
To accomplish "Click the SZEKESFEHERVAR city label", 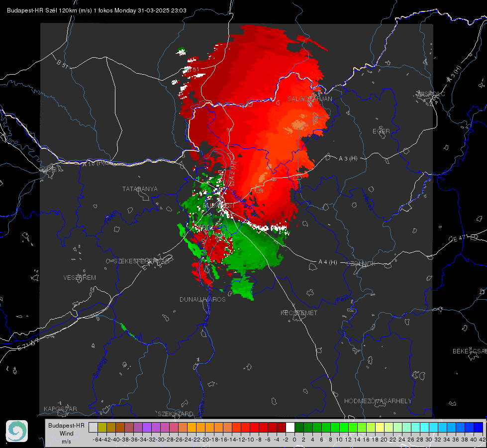I will pyautogui.click(x=143, y=261).
